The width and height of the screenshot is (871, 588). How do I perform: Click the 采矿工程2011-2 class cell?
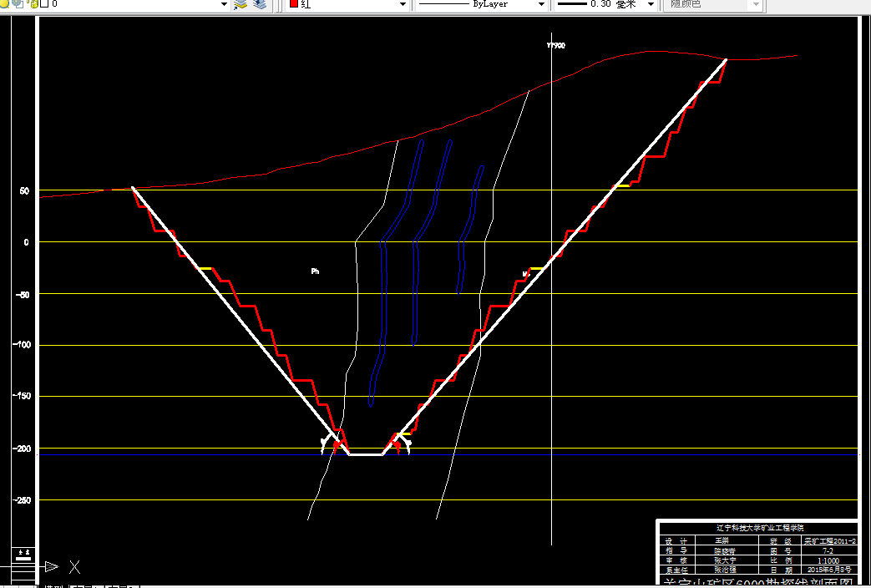point(829,541)
